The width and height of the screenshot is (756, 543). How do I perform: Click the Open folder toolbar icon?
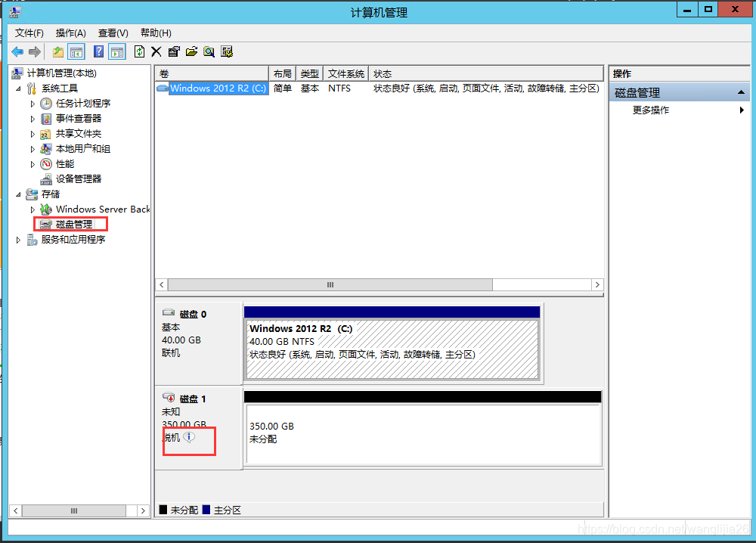click(x=191, y=51)
